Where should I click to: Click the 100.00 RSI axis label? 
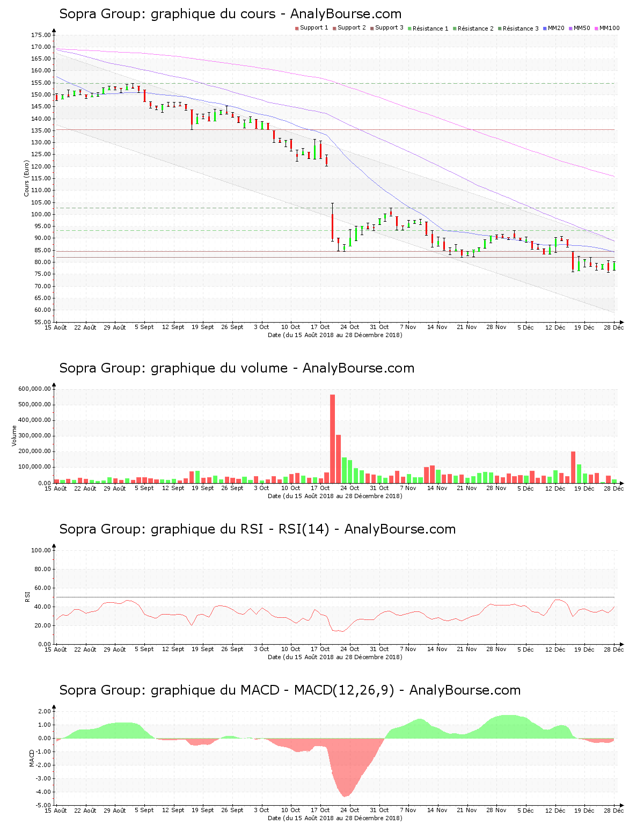coord(41,550)
